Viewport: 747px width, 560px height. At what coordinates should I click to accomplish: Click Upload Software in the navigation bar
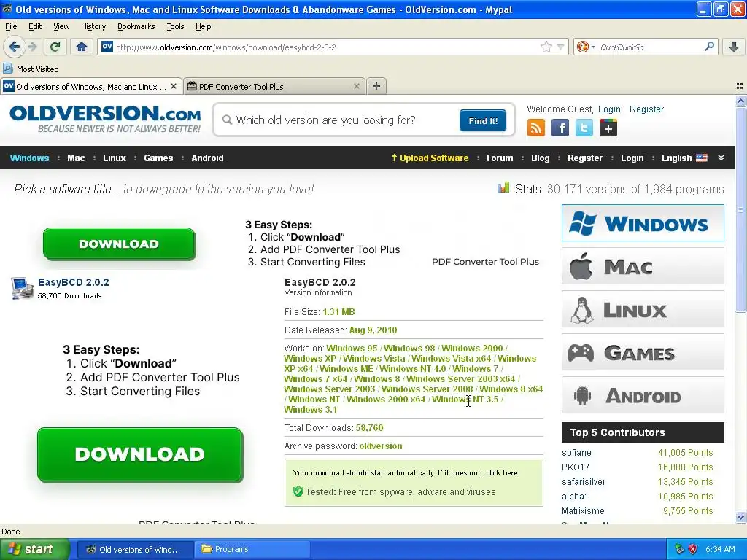click(x=429, y=158)
